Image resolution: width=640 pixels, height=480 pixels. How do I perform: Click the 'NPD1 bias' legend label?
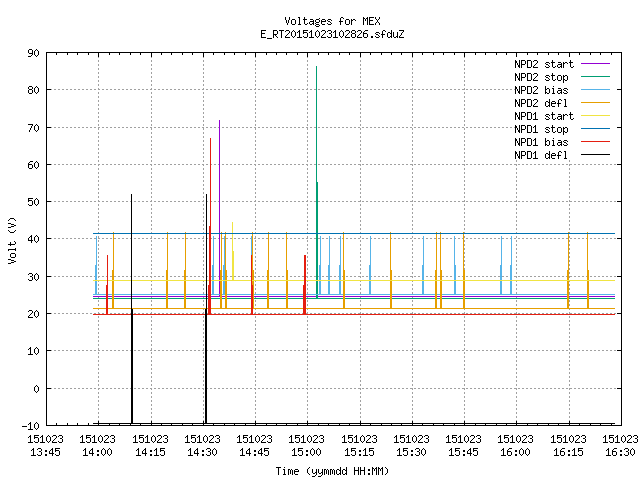tap(541, 142)
